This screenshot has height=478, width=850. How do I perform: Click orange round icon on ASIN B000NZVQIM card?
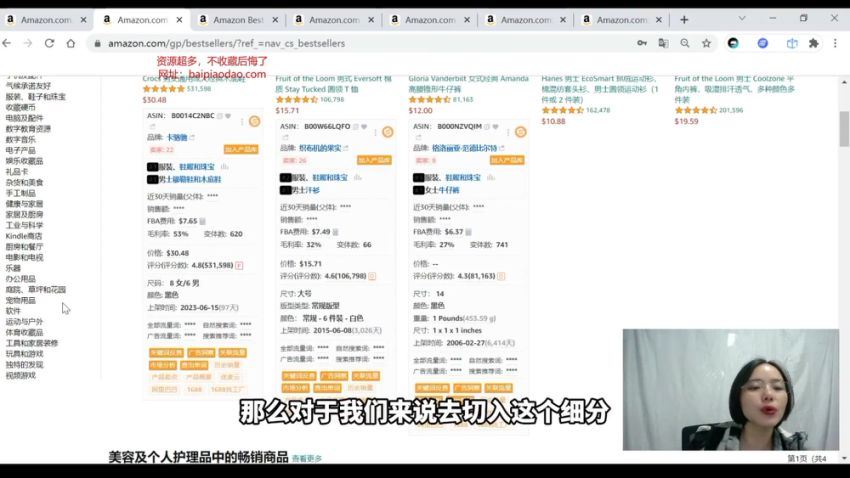point(520,132)
